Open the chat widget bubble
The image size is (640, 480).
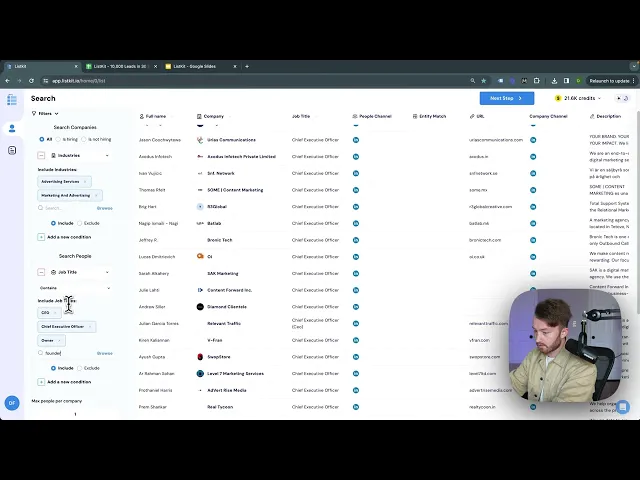tap(622, 407)
